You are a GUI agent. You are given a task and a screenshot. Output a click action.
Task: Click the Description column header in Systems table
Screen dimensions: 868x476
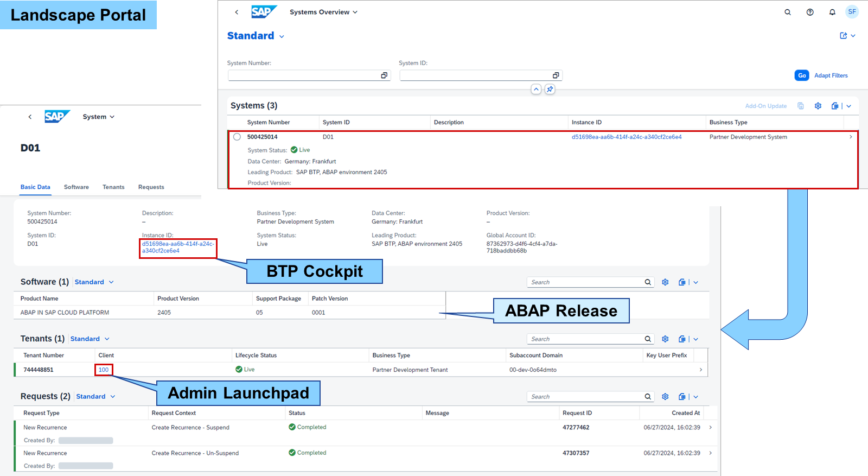449,123
